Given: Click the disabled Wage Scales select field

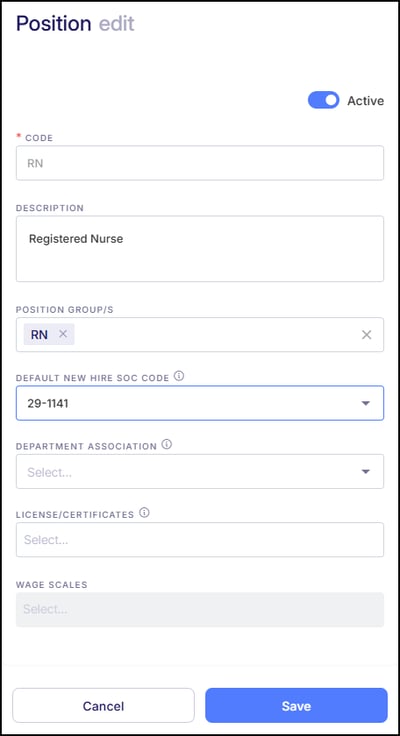Looking at the screenshot, I should coord(200,609).
